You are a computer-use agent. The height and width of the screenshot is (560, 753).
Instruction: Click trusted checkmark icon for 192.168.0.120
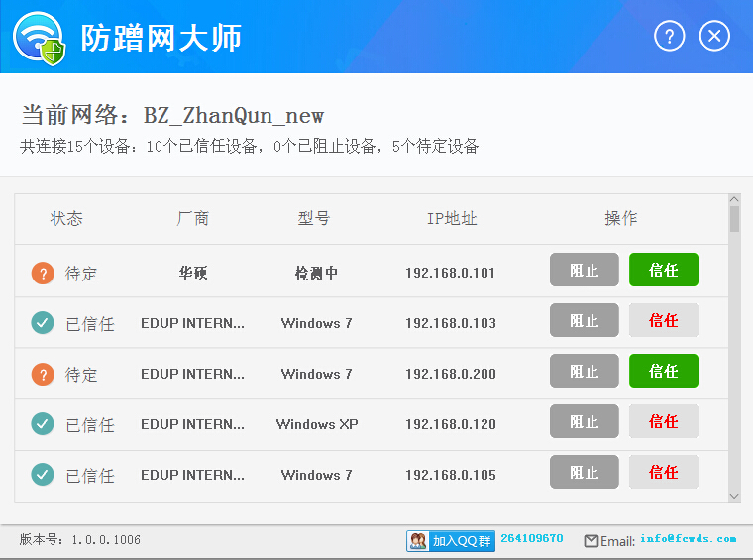pos(42,424)
